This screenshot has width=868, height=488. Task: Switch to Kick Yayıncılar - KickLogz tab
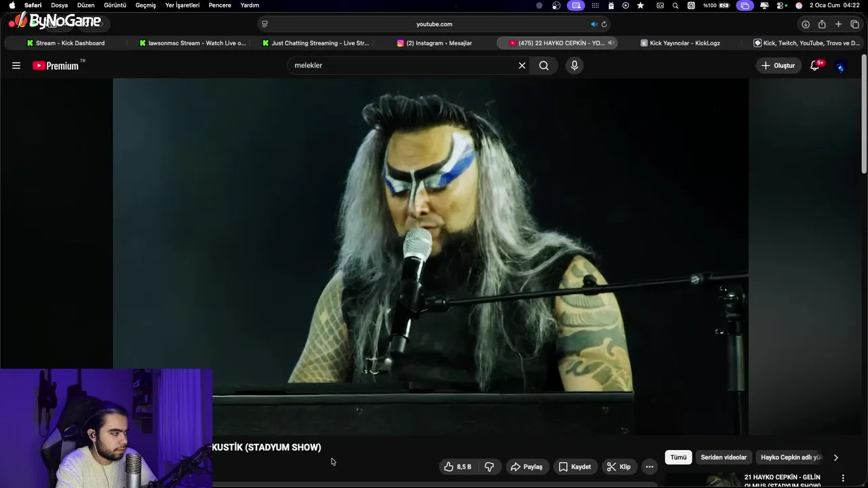pos(680,43)
